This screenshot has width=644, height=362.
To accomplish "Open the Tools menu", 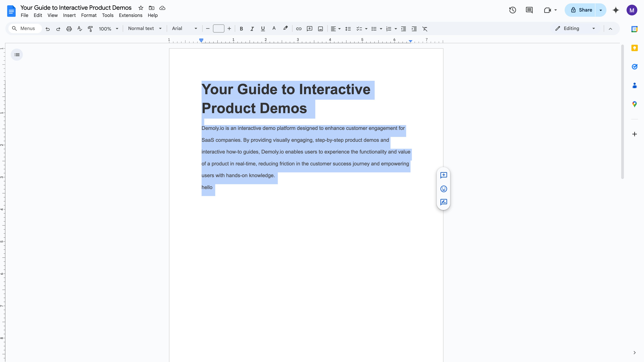I will (x=108, y=15).
